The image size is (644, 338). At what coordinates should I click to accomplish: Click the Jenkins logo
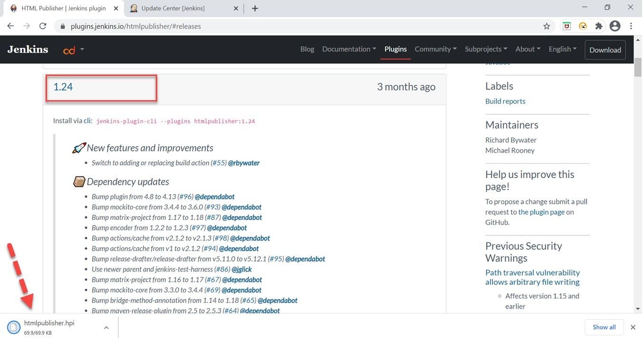pyautogui.click(x=28, y=49)
